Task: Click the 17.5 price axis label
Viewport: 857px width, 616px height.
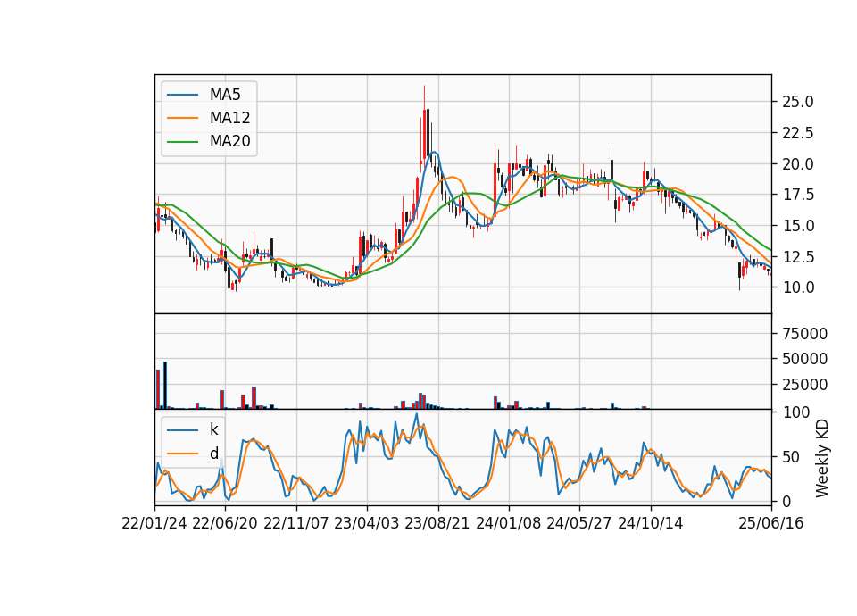Action: coord(798,195)
